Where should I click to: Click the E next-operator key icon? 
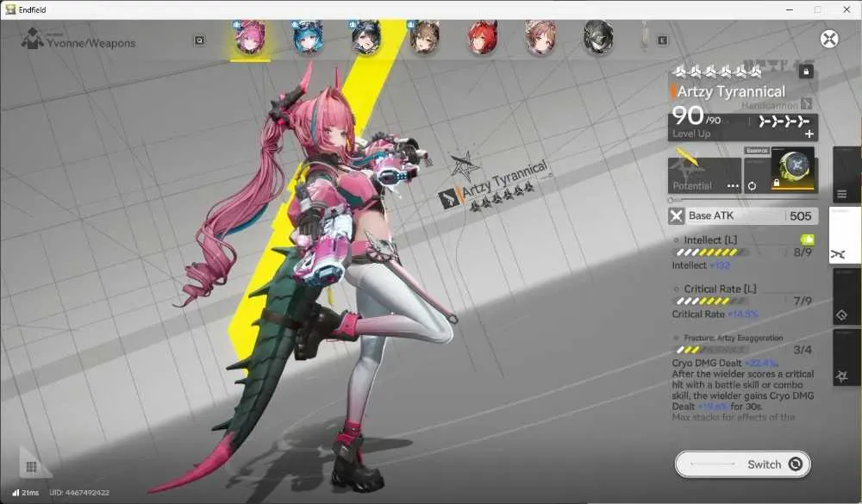(662, 40)
